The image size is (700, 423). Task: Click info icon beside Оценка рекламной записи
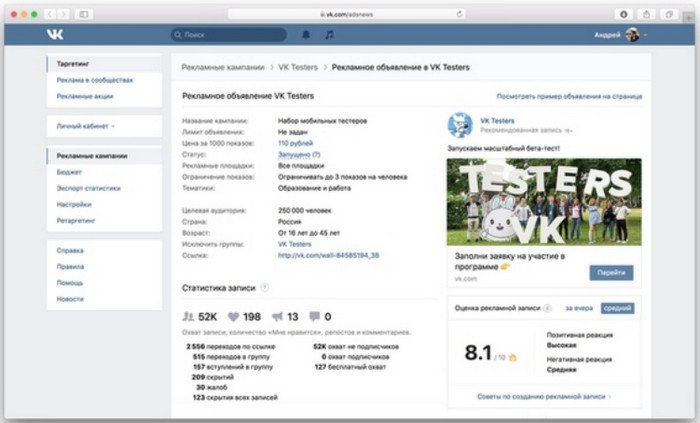547,308
